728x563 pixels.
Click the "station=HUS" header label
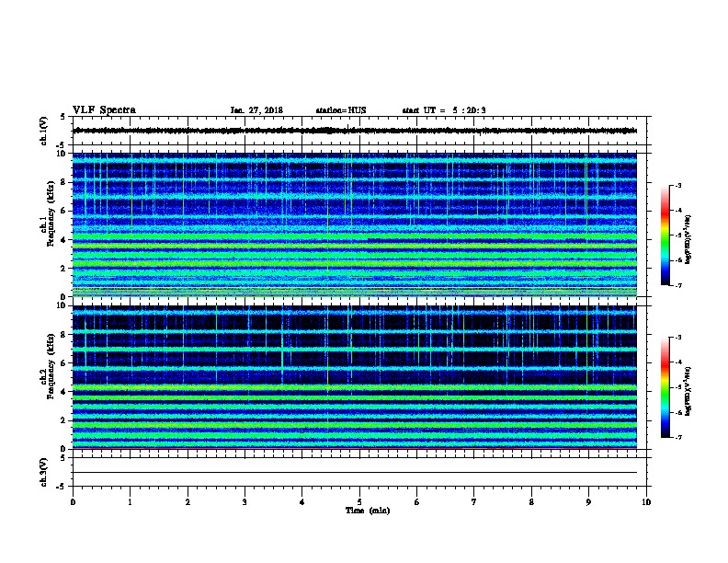coord(341,110)
